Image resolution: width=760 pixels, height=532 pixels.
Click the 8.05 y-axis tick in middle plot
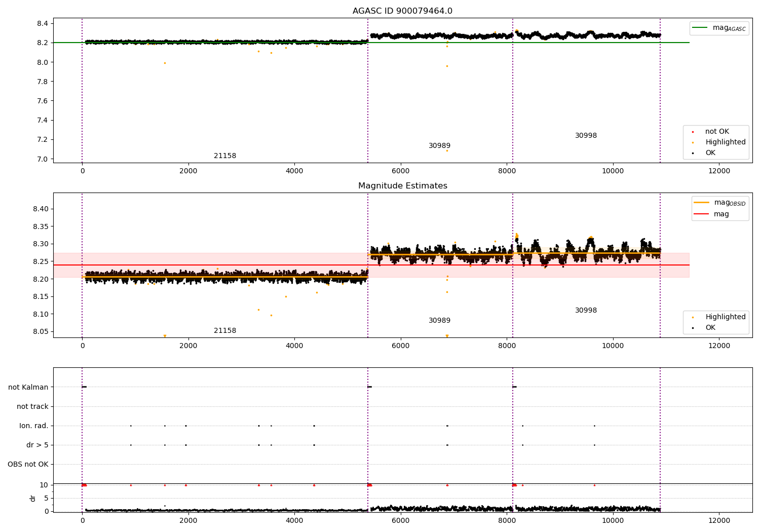[x=40, y=332]
